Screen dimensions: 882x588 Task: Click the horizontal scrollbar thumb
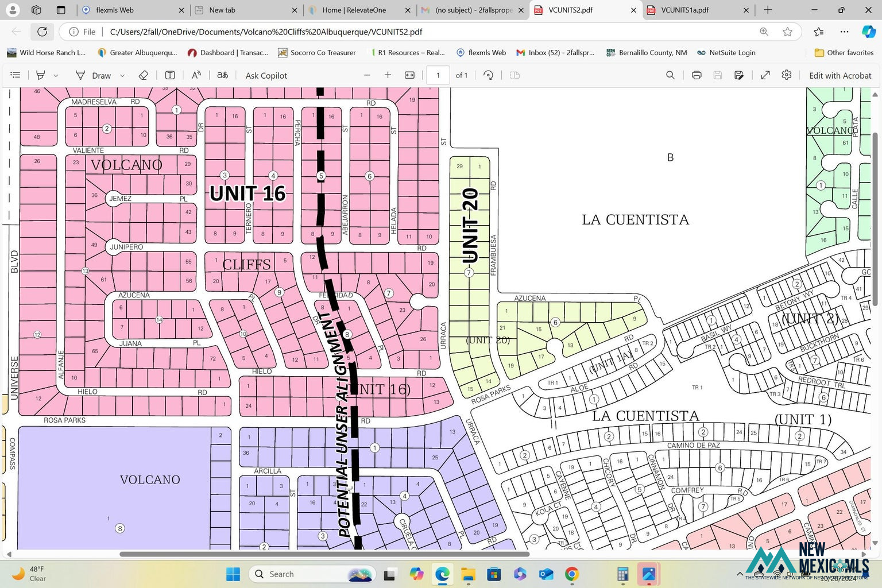click(x=324, y=554)
